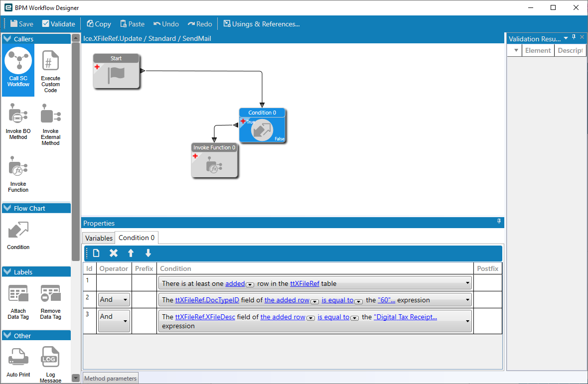Pin the Validation Results panel
This screenshot has width=588, height=384.
point(574,37)
